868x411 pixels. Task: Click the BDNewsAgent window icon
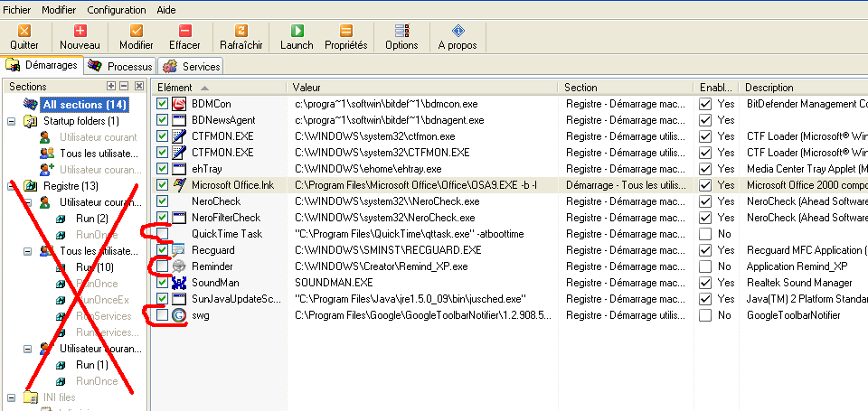pyautogui.click(x=178, y=120)
